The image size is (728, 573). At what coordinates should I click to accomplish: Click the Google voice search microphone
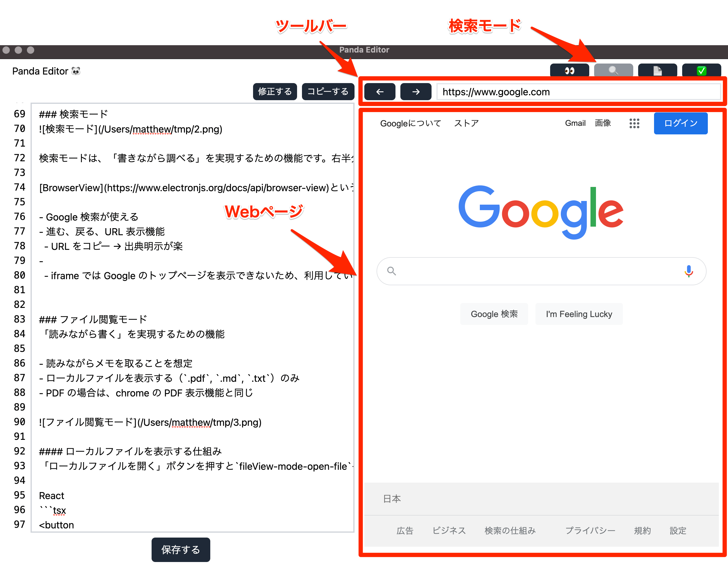click(689, 271)
